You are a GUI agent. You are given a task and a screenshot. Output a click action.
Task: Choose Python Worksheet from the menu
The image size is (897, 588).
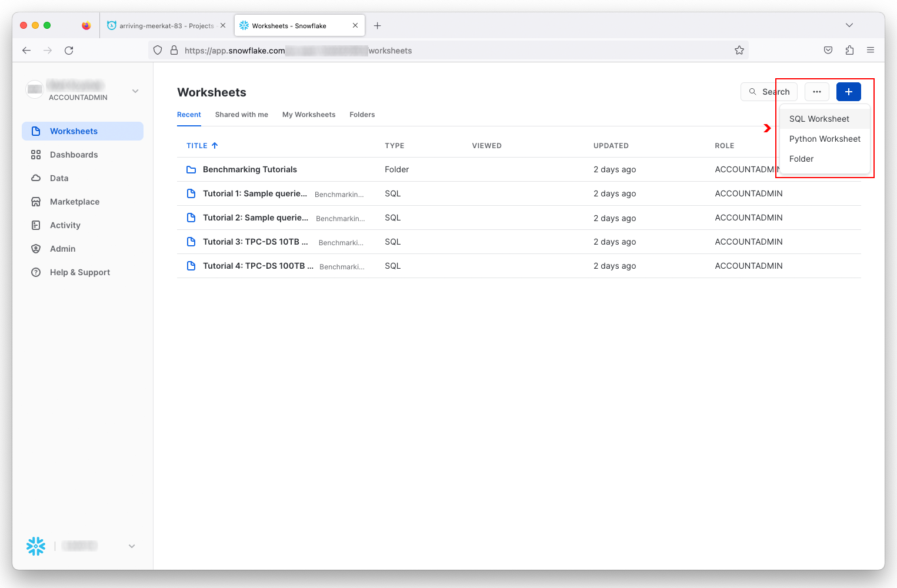[824, 139]
